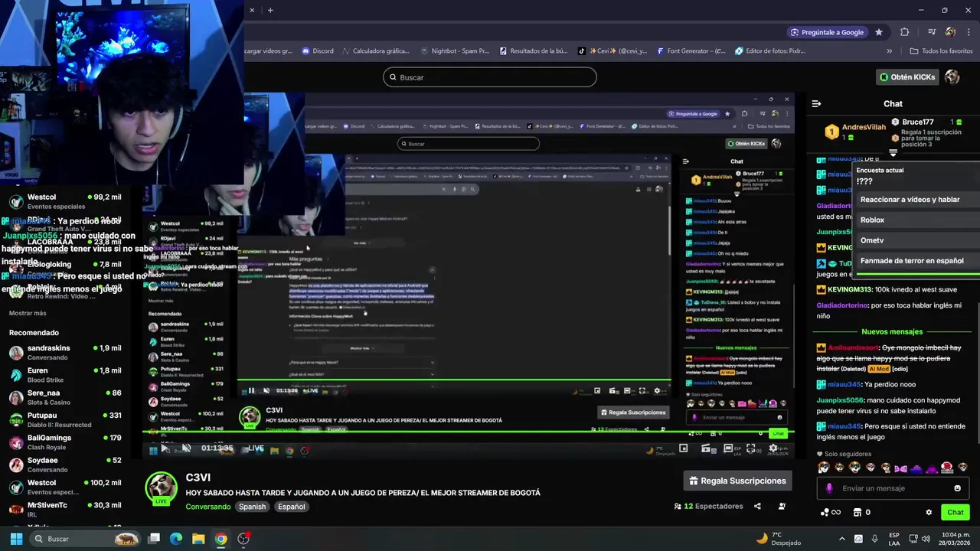Image resolution: width=980 pixels, height=551 pixels.
Task: Open the Resultados de la bú bookmark
Action: pyautogui.click(x=533, y=51)
